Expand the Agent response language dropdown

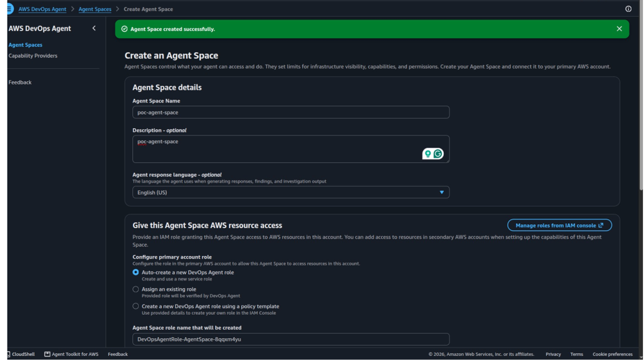coord(291,192)
